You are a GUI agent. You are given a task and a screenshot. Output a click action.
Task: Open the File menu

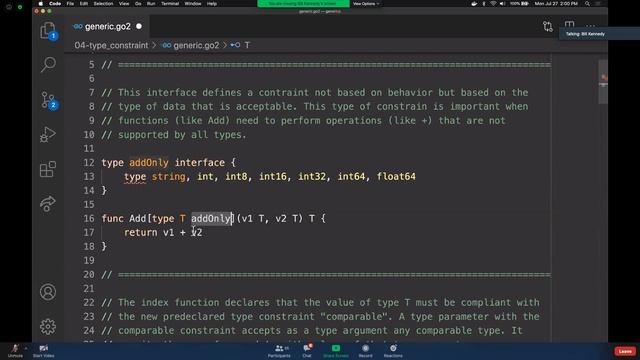pos(70,4)
